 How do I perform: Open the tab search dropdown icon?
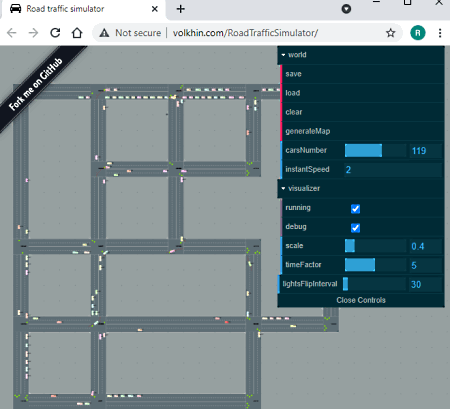pos(346,9)
